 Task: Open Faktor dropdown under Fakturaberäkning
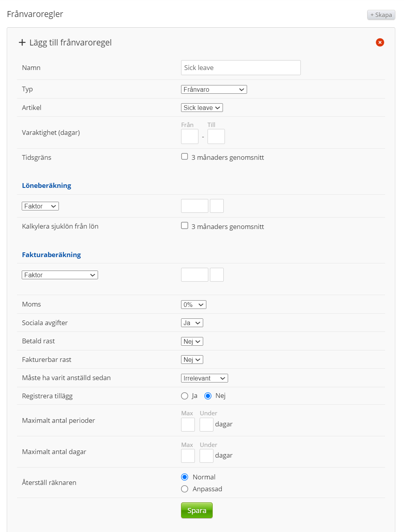tap(60, 275)
